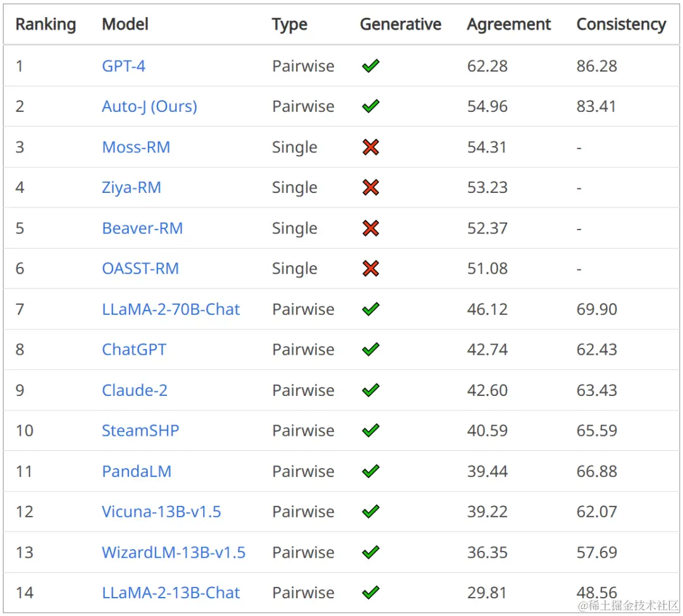Open the GPT-4 model link
The height and width of the screenshot is (616, 683).
point(124,66)
